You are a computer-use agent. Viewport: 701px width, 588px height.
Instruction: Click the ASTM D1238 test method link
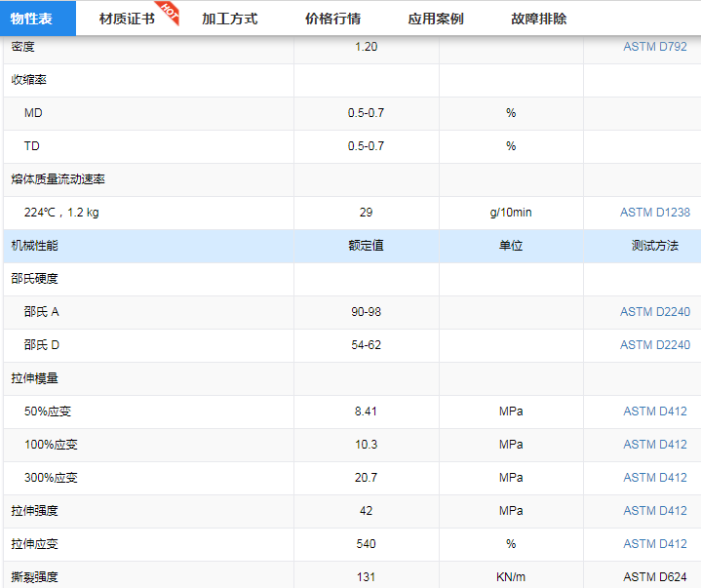pyautogui.click(x=654, y=213)
